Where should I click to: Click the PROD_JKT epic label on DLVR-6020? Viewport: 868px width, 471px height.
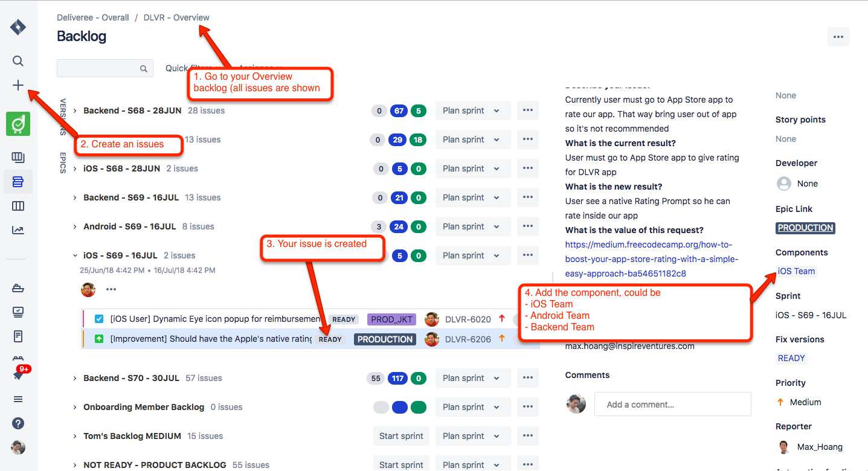pos(392,319)
